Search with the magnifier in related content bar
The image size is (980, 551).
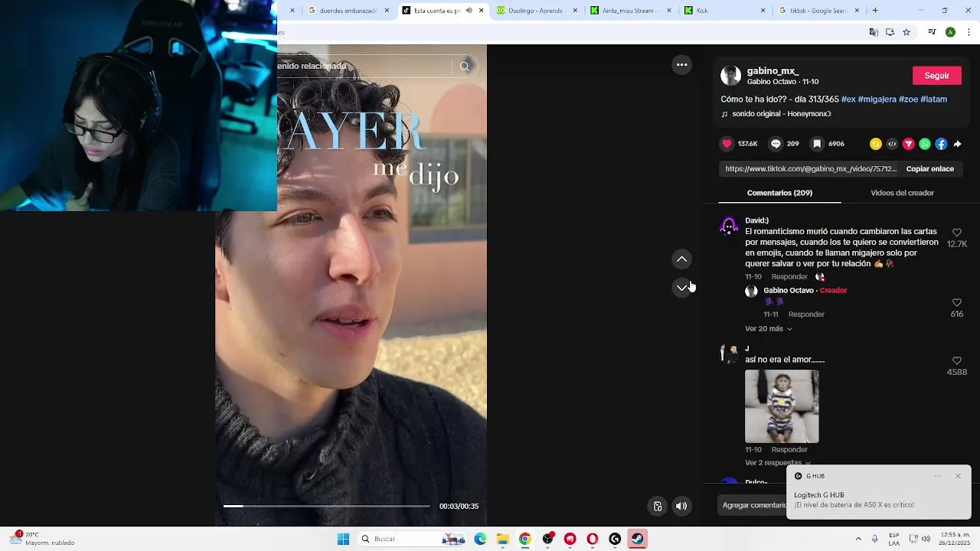[465, 67]
